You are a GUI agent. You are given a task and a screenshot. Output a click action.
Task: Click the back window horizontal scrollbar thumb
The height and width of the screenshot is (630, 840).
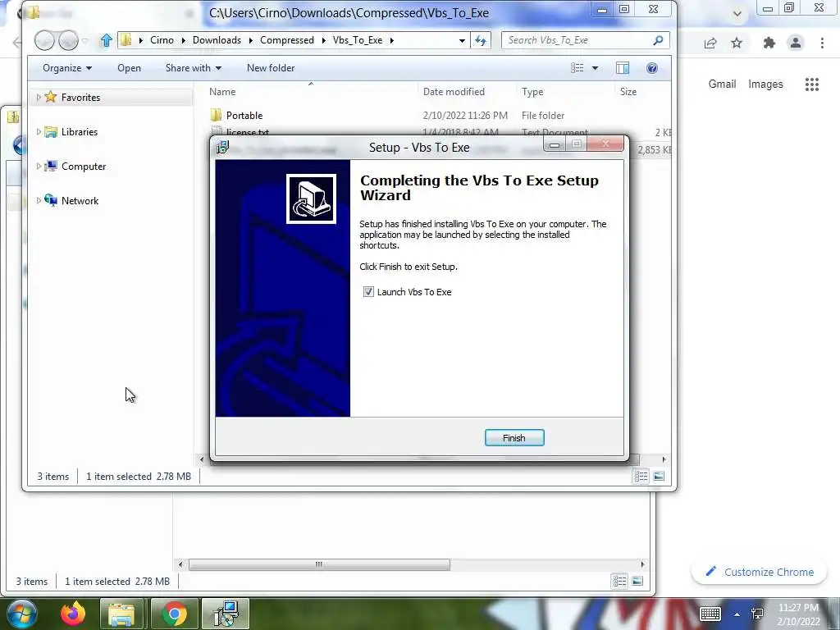tap(319, 564)
